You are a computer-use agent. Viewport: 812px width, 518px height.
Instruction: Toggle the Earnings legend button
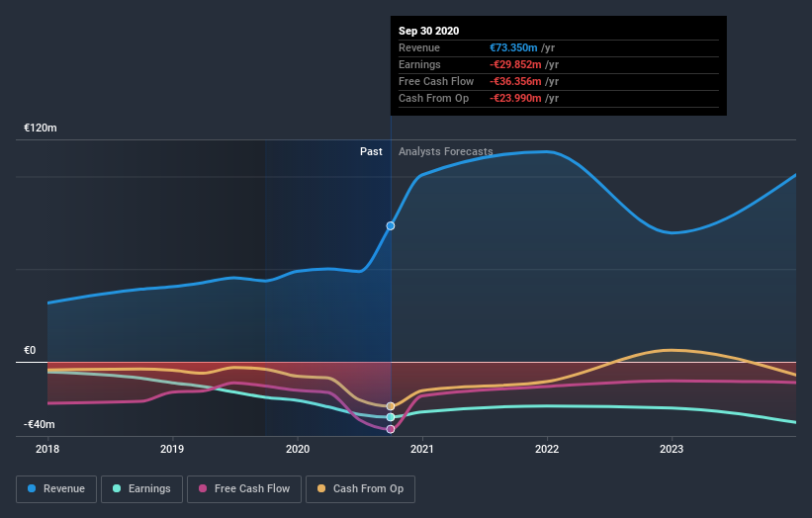(141, 489)
